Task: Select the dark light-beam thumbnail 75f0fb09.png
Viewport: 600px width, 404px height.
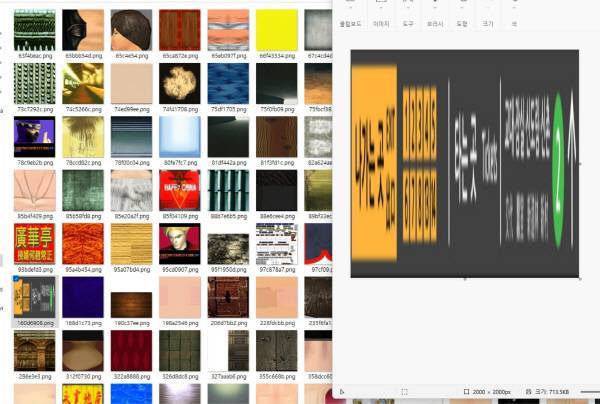Action: coord(277,84)
